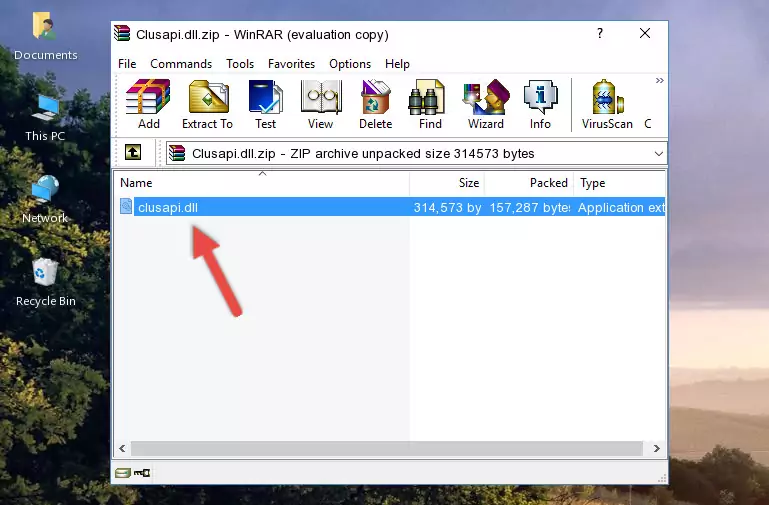Click the View toolbar icon
The image size is (769, 505).
[x=321, y=104]
